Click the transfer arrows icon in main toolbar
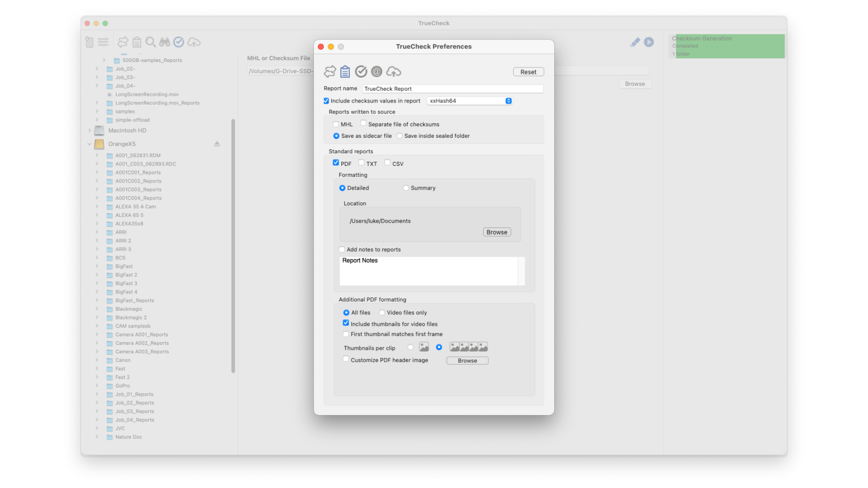The image size is (868, 488). pos(123,42)
